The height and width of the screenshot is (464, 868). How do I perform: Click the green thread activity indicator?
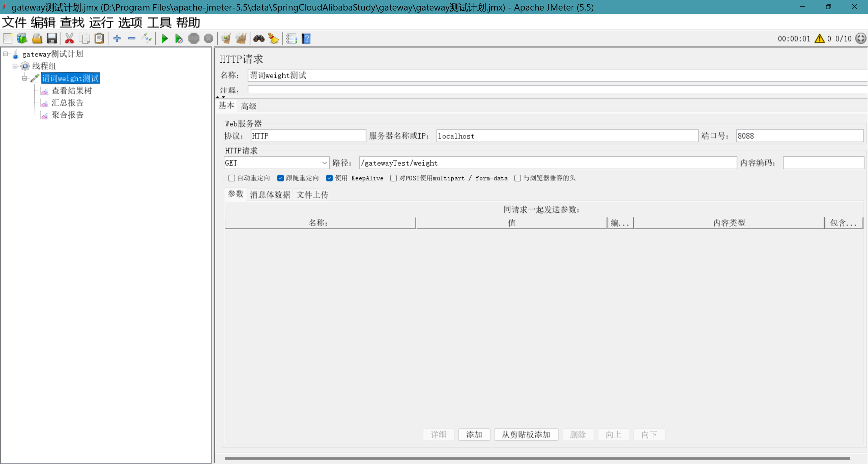pyautogui.click(x=860, y=38)
